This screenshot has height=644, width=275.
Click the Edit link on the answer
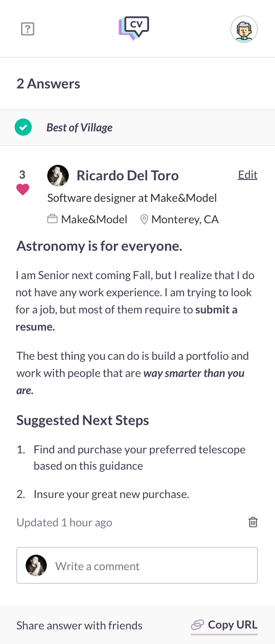(247, 175)
